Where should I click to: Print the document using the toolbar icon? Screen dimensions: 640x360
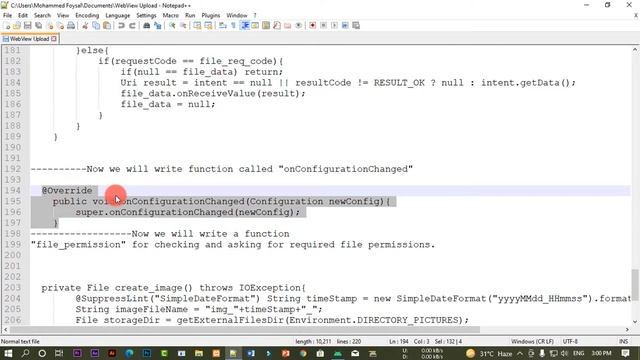tap(71, 25)
